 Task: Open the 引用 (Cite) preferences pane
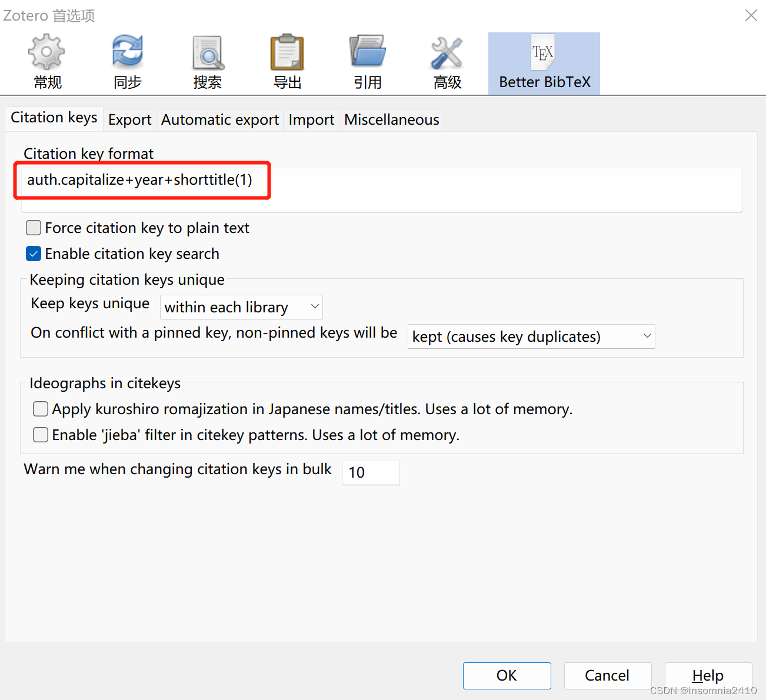coord(368,63)
